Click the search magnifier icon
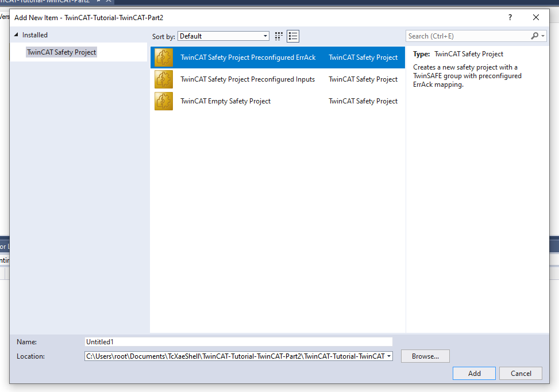This screenshot has height=392, width=559. [534, 36]
